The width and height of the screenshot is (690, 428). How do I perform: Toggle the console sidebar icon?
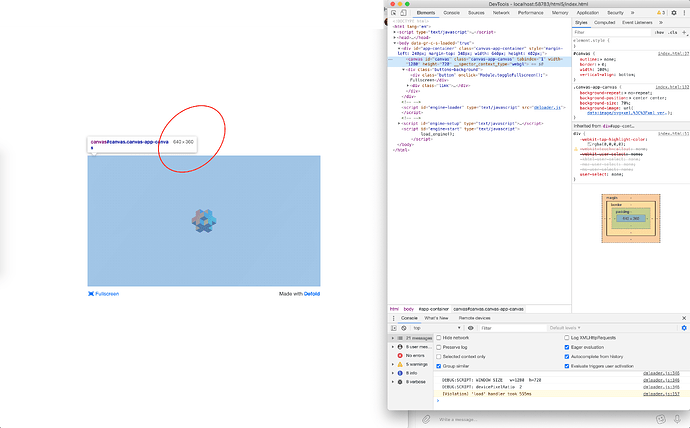click(x=394, y=328)
